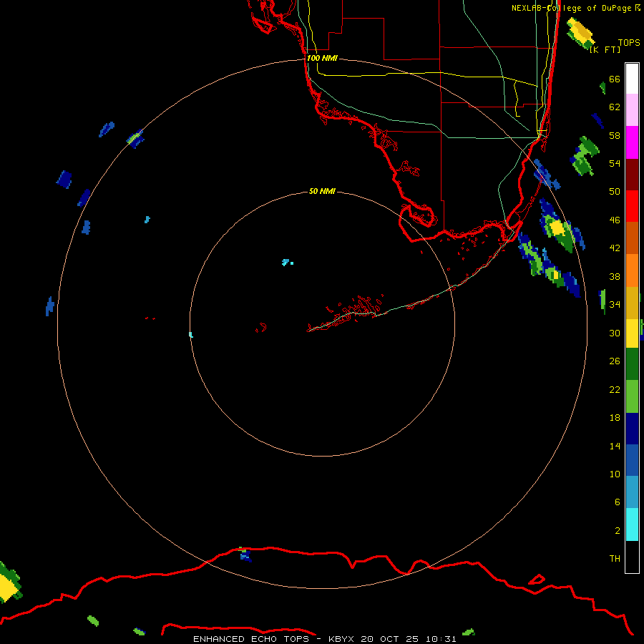Click the magenta swatch below 58
Screen dimensions: 644x644
[632, 142]
